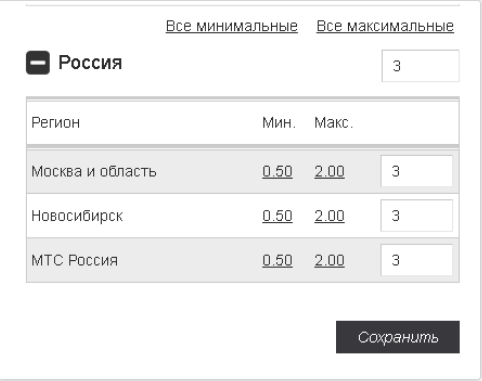Select the Москва и область maximum 2.00 value

(329, 171)
